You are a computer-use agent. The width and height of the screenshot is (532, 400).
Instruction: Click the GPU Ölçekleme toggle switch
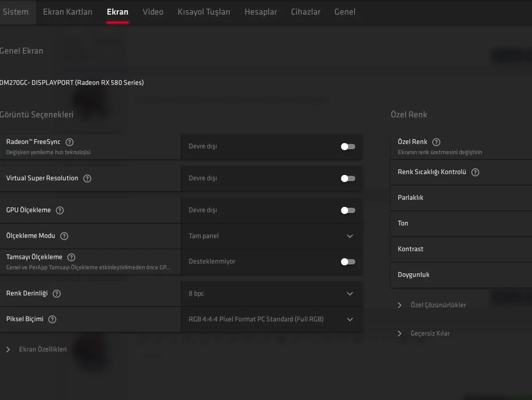tap(348, 210)
